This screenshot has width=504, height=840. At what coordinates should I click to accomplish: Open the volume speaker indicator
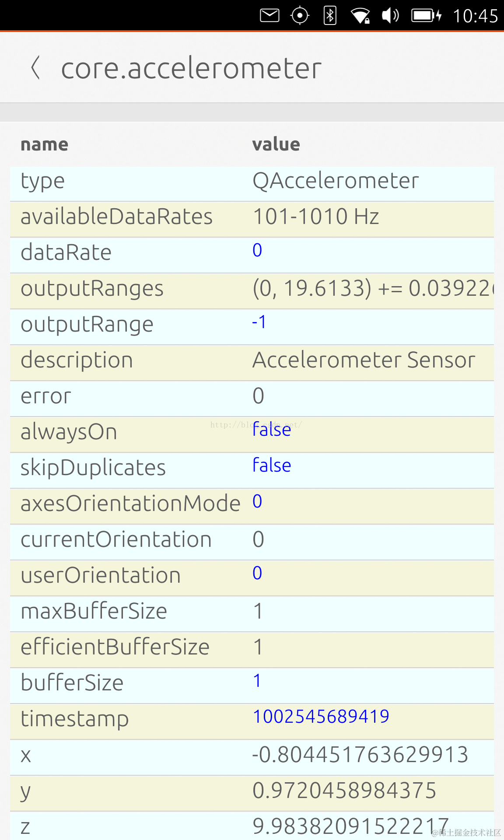tap(390, 16)
